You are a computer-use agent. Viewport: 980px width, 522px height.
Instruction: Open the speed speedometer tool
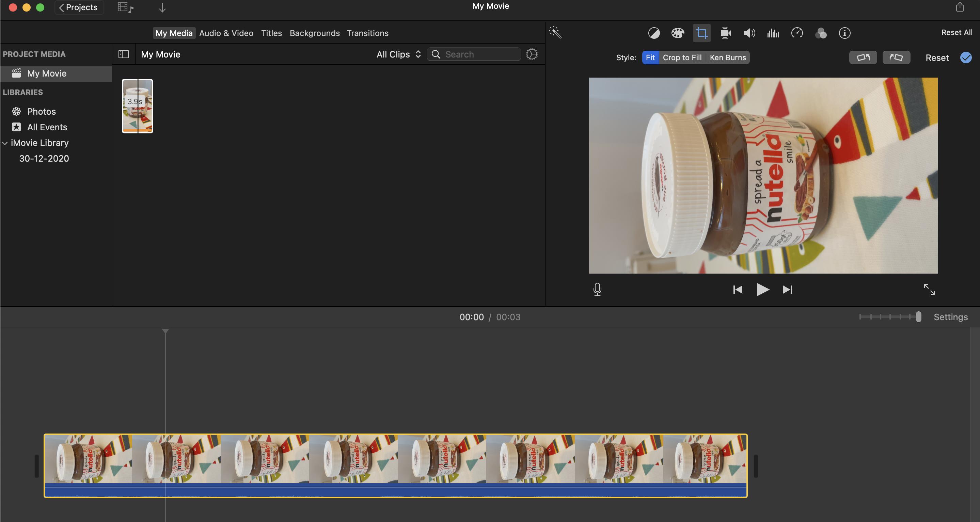[797, 33]
